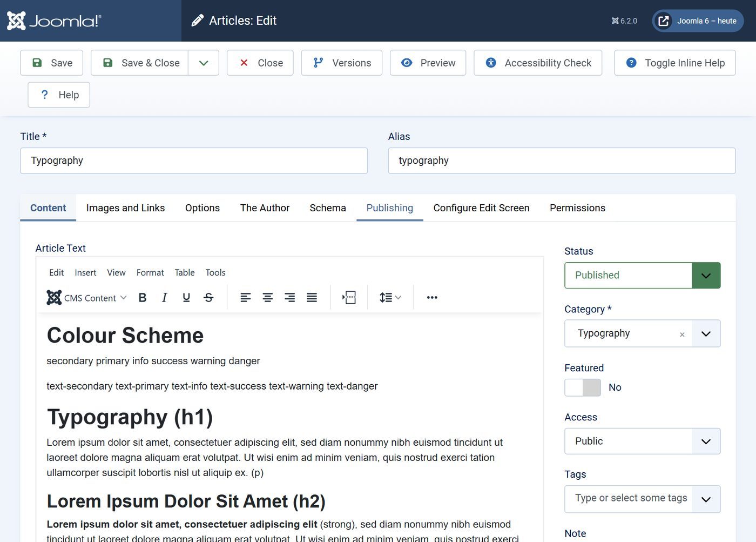Apply italic formatting in editor toolbar
756x542 pixels.
[x=165, y=297]
